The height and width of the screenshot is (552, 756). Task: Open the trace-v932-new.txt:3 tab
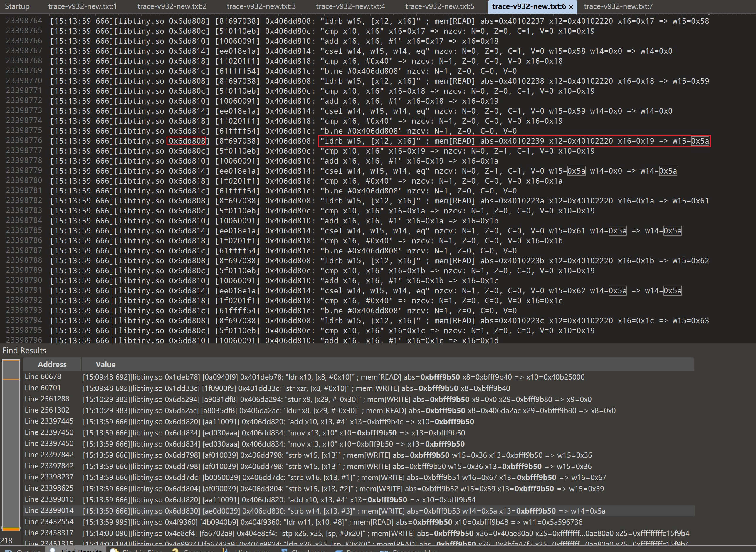(261, 6)
